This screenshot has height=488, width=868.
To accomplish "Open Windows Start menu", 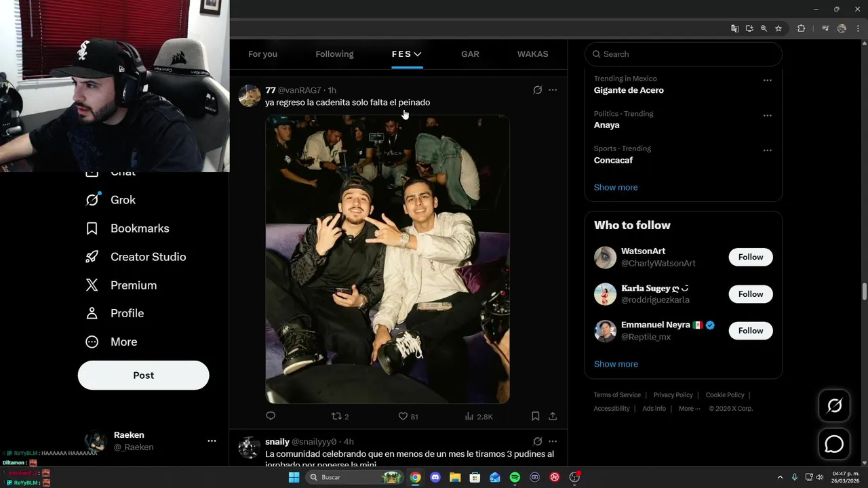I will (x=294, y=477).
